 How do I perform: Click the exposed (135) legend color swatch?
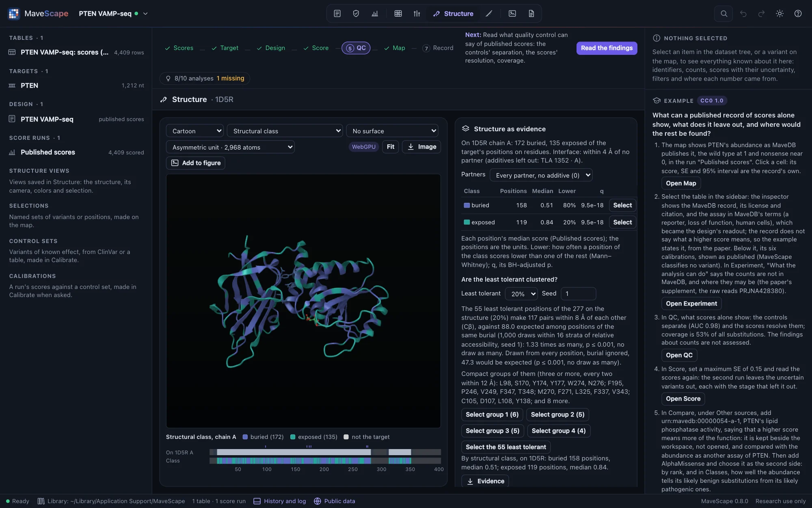click(x=293, y=437)
